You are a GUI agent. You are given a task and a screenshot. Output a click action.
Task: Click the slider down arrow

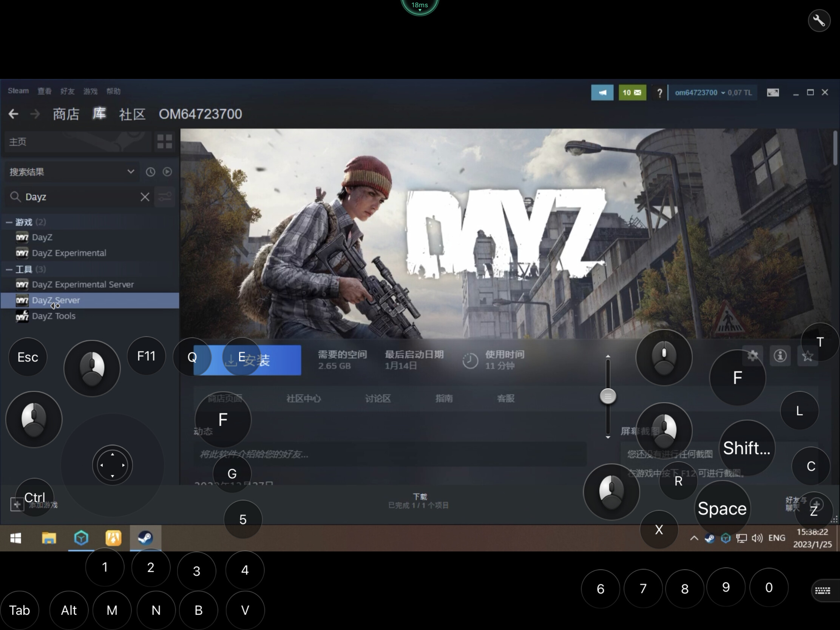tap(608, 437)
